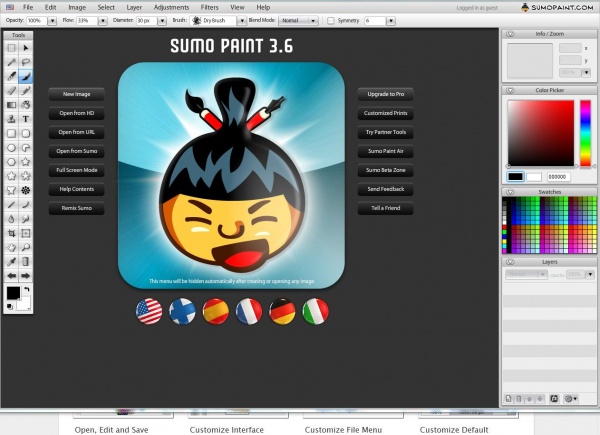
Task: Select the Curve drawing tool
Action: 26,205
